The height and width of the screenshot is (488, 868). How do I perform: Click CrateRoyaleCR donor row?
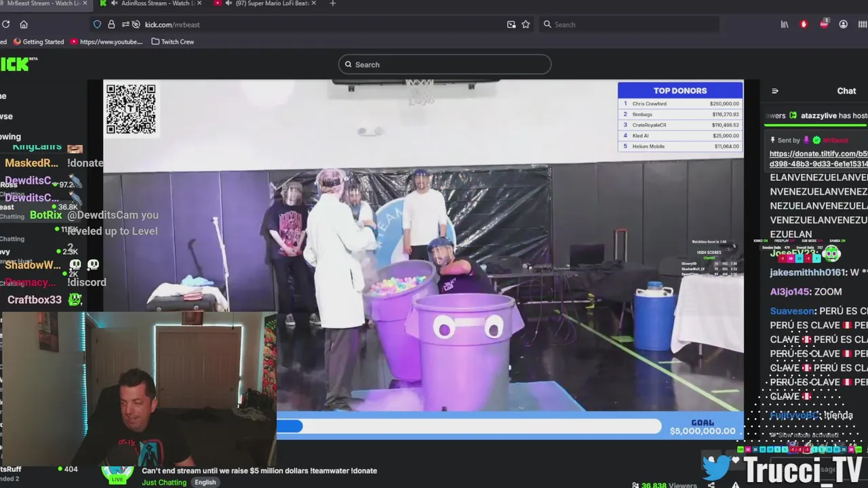680,125
